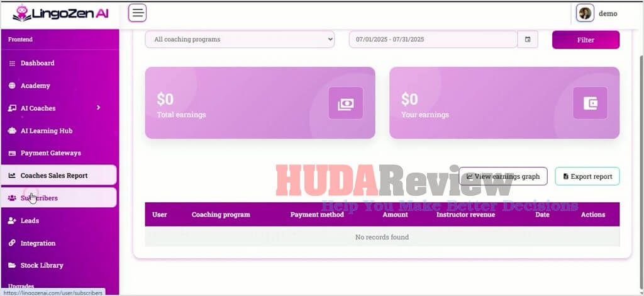This screenshot has width=644, height=296.
Task: Expand the All coaching programs dropdown
Action: coord(240,40)
